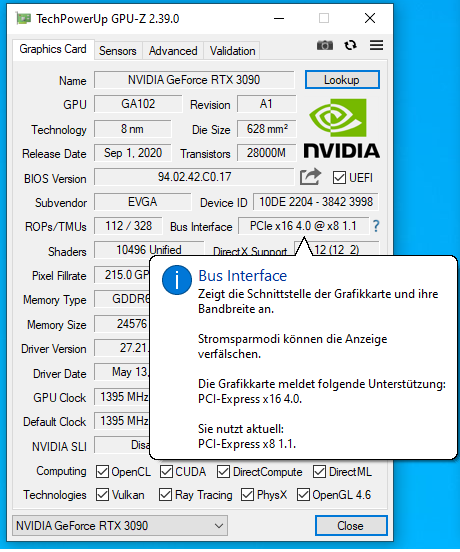Click the NVIDIA logo image
460x552 pixels.
click(342, 128)
